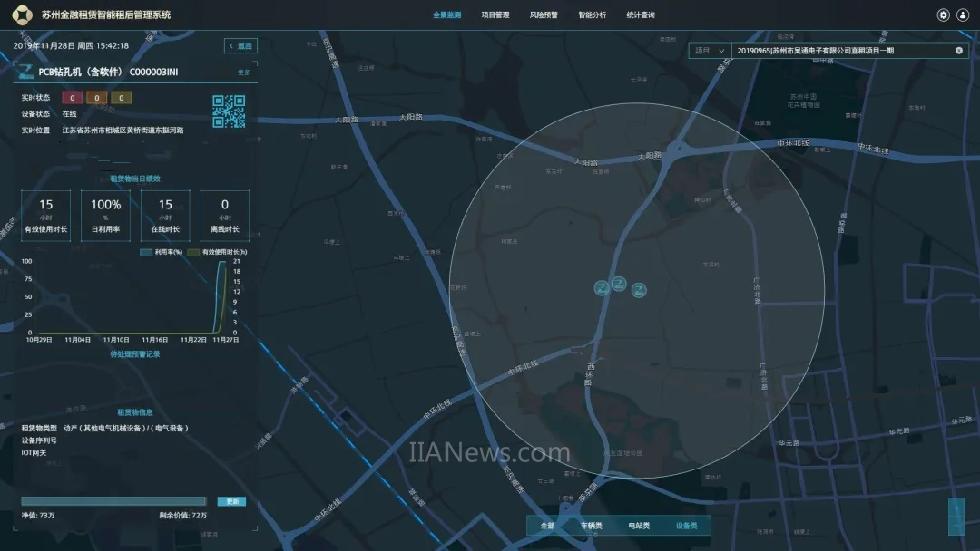Clear the project search field with the X icon

[x=959, y=50]
